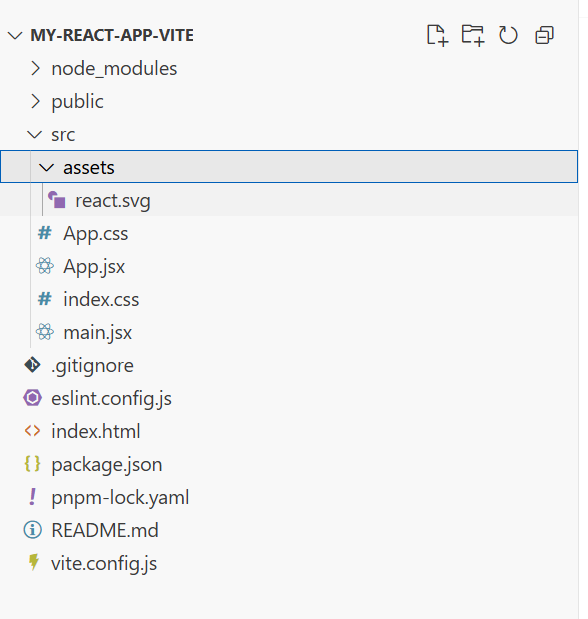The width and height of the screenshot is (588, 619).
Task: Click the New File icon
Action: (438, 35)
